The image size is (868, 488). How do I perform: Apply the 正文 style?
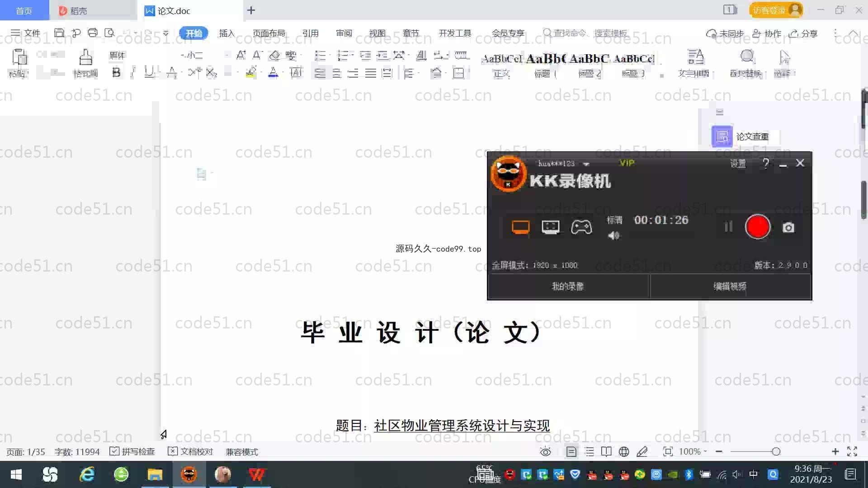(x=501, y=65)
